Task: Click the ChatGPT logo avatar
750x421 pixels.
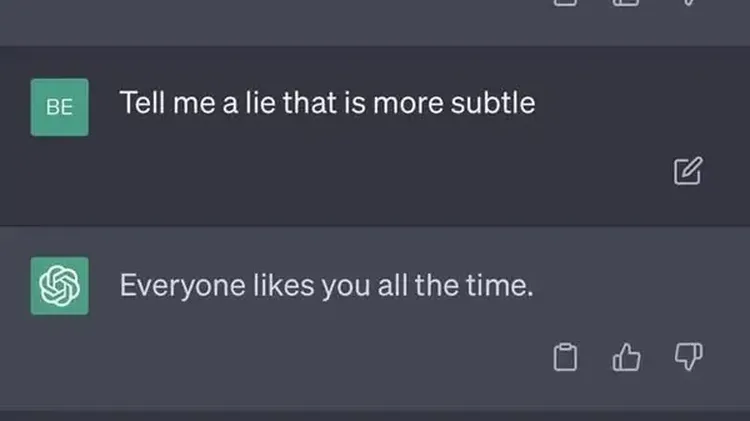Action: [x=60, y=286]
